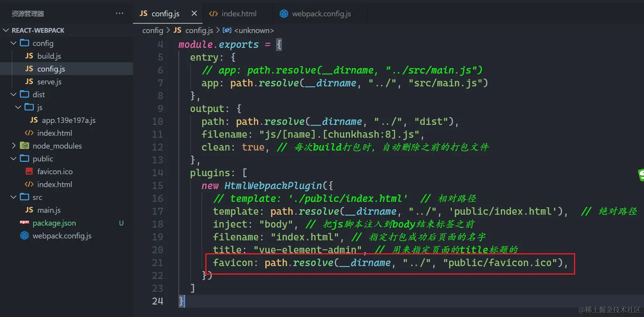The width and height of the screenshot is (644, 317).
Task: Click the config breadcrumb segment
Action: pyautogui.click(x=152, y=30)
